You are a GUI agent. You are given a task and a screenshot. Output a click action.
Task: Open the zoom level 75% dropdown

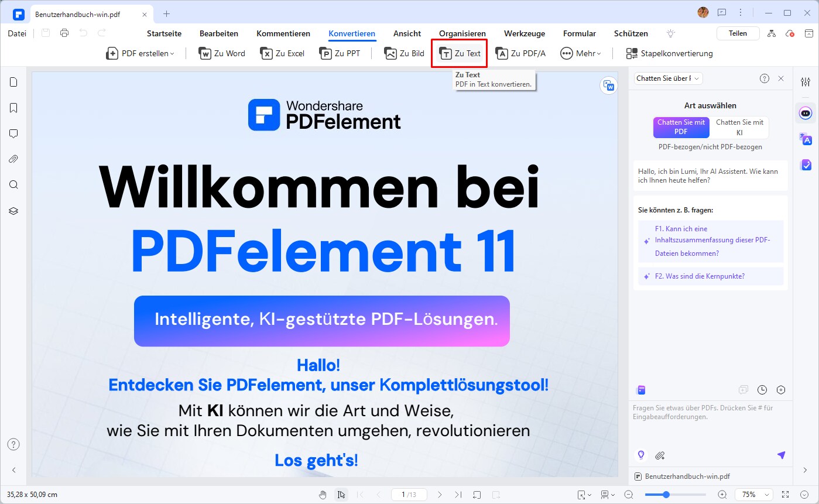coord(754,495)
